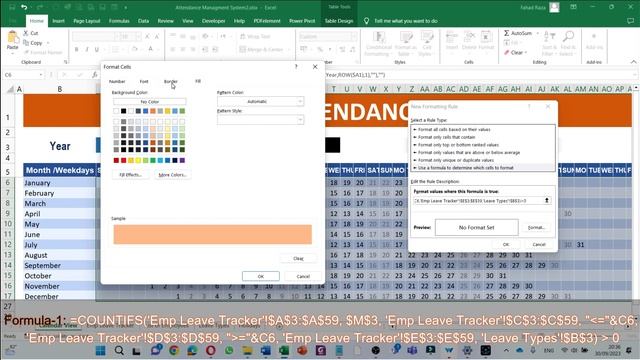Switch to the Font tab in Format Cells
This screenshot has height=360, width=640.
(x=144, y=82)
